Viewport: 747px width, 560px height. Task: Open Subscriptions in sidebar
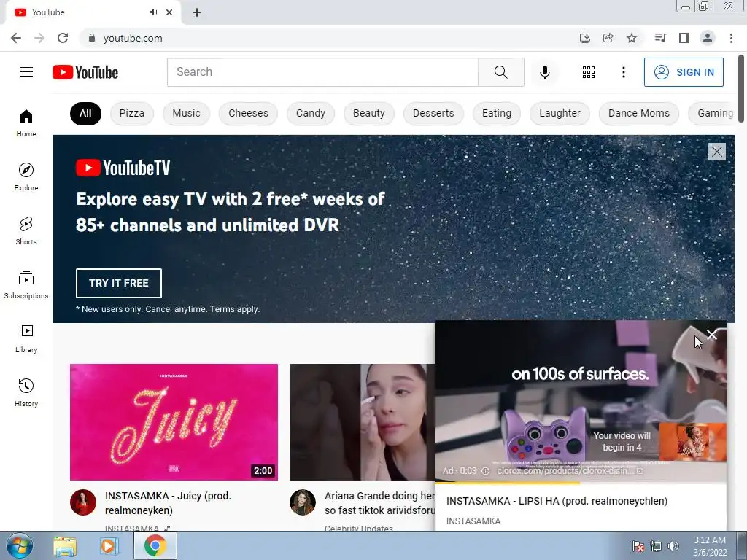26,284
